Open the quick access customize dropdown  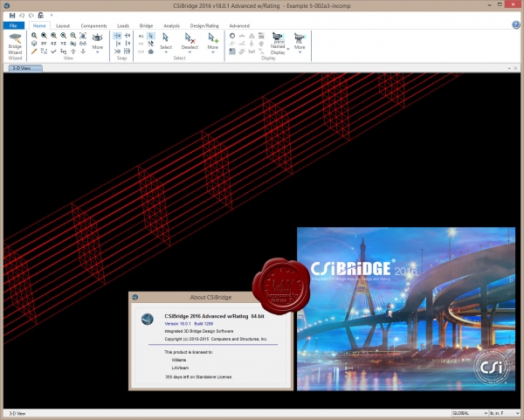(x=52, y=16)
